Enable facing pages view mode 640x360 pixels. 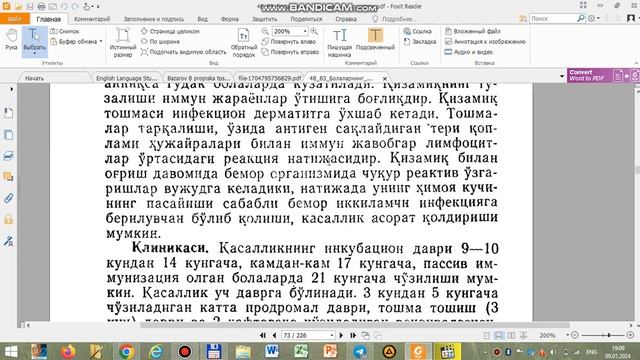pyautogui.click(x=511, y=335)
